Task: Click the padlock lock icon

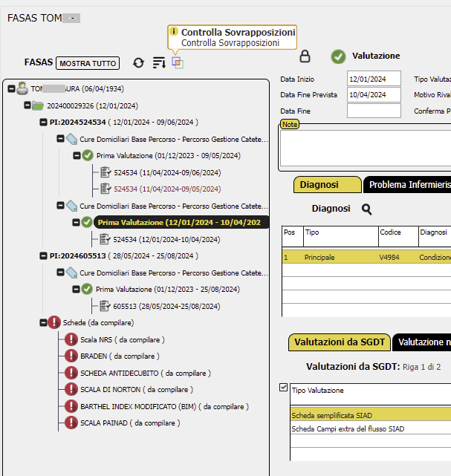Action: coord(305,56)
